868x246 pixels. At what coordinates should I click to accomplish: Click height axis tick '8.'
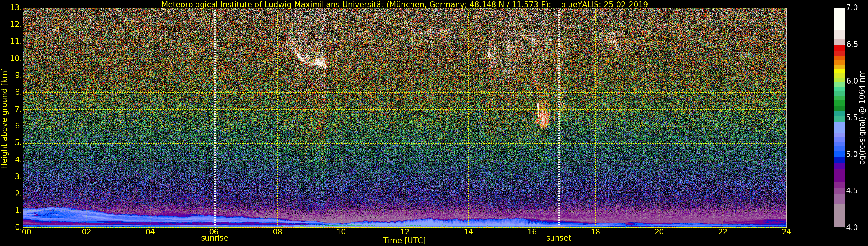[x=18, y=92]
